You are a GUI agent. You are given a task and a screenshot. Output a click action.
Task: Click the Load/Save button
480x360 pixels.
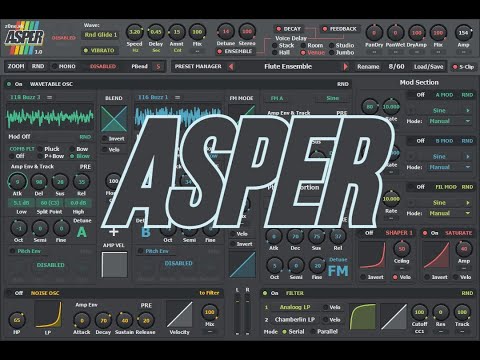(x=428, y=67)
